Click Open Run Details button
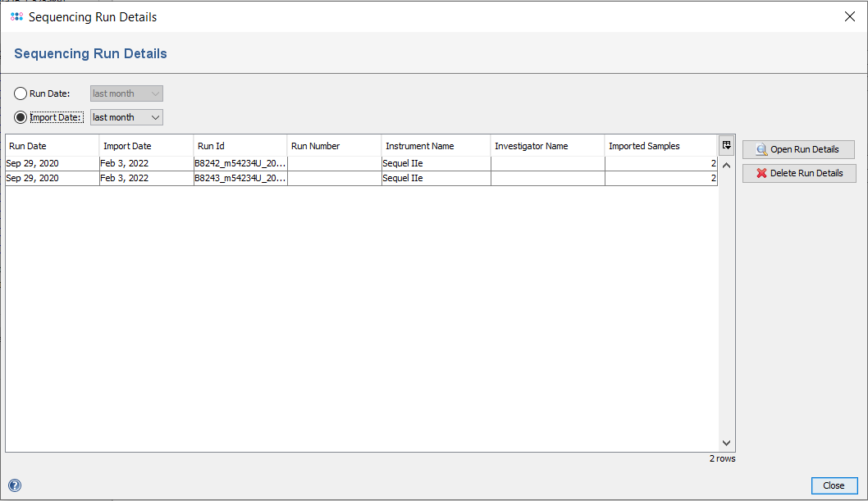This screenshot has width=868, height=501. coord(798,149)
